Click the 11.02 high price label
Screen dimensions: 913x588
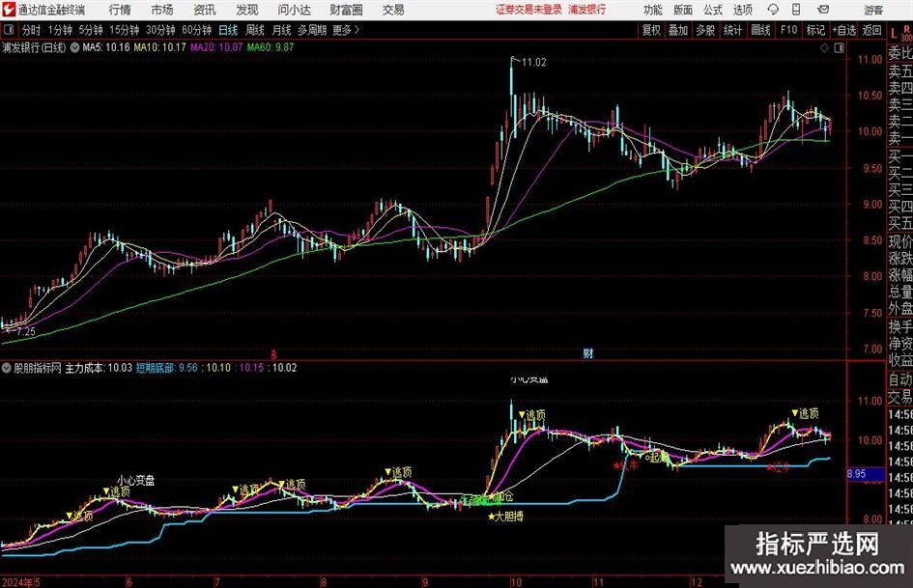pyautogui.click(x=534, y=63)
